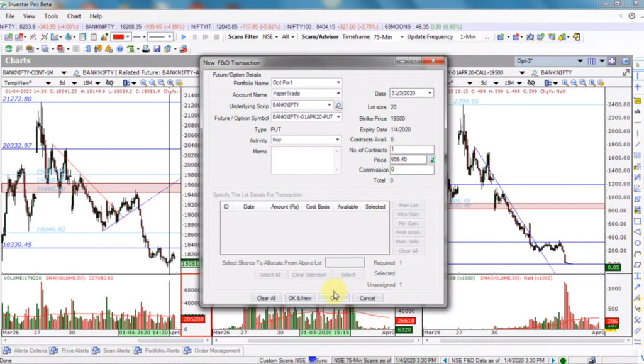
Task: Click the No. of Contracts input field
Action: pyautogui.click(x=412, y=150)
